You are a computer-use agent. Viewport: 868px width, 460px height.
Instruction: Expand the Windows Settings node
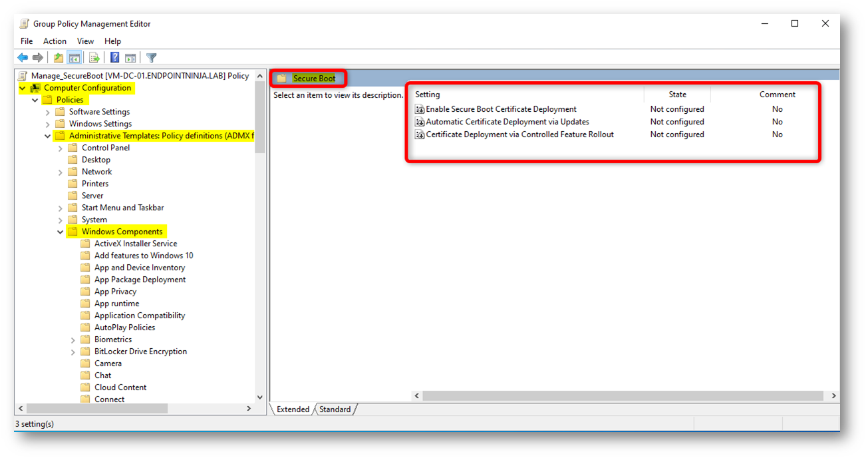pyautogui.click(x=48, y=124)
